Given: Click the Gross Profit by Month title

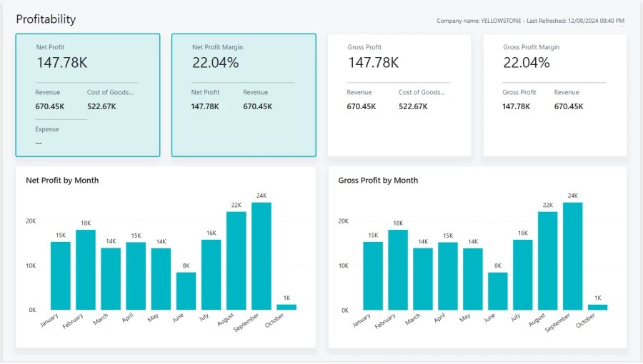Looking at the screenshot, I should [x=378, y=181].
